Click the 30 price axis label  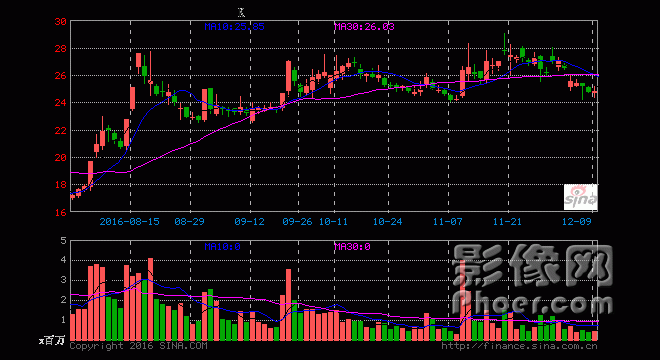pyautogui.click(x=61, y=21)
